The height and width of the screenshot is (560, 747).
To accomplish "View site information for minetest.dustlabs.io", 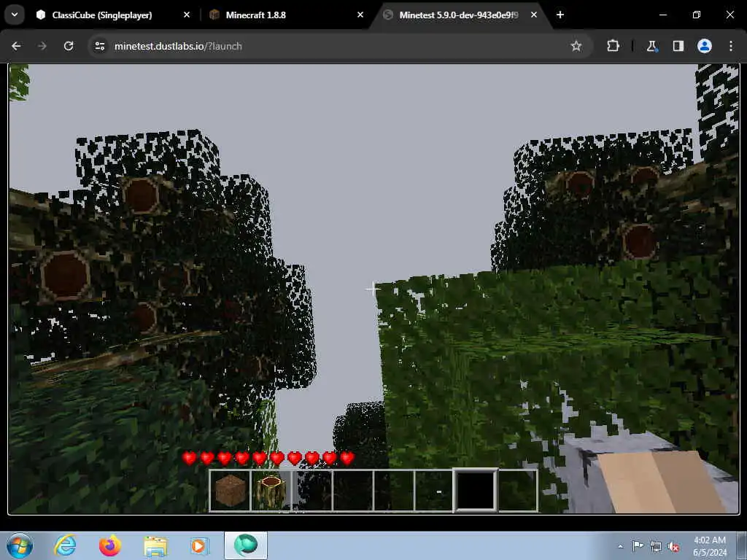I will tap(99, 46).
